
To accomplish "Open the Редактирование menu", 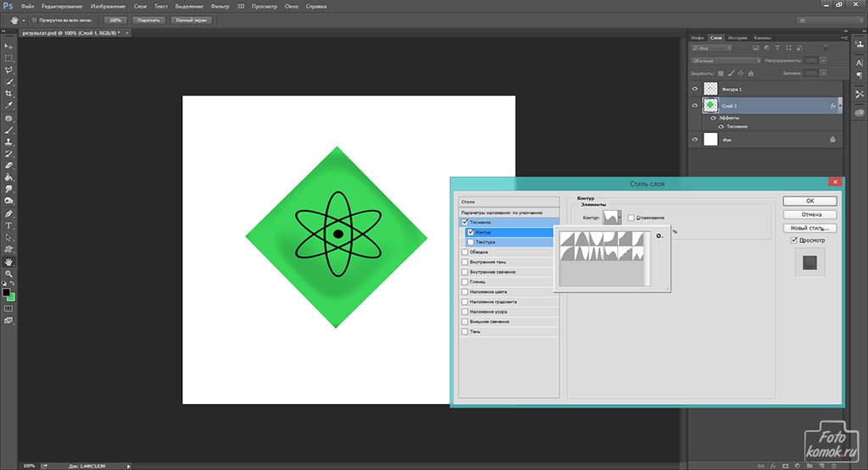I will pos(62,7).
